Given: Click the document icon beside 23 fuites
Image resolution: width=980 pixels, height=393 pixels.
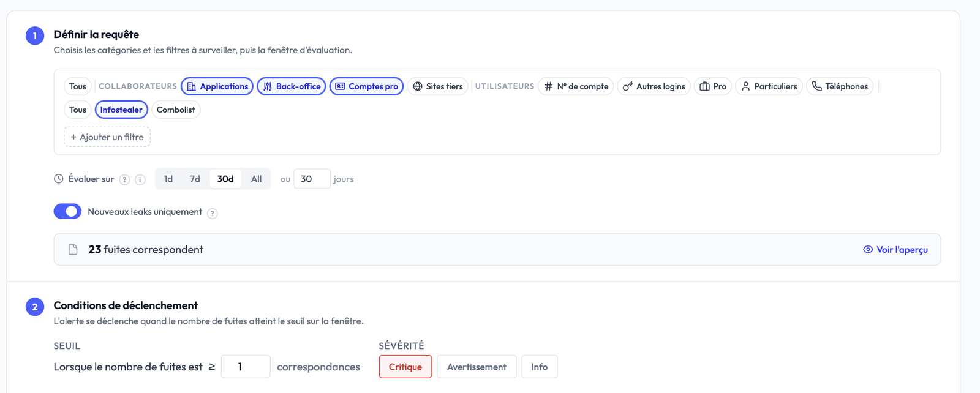Looking at the screenshot, I should [x=73, y=249].
